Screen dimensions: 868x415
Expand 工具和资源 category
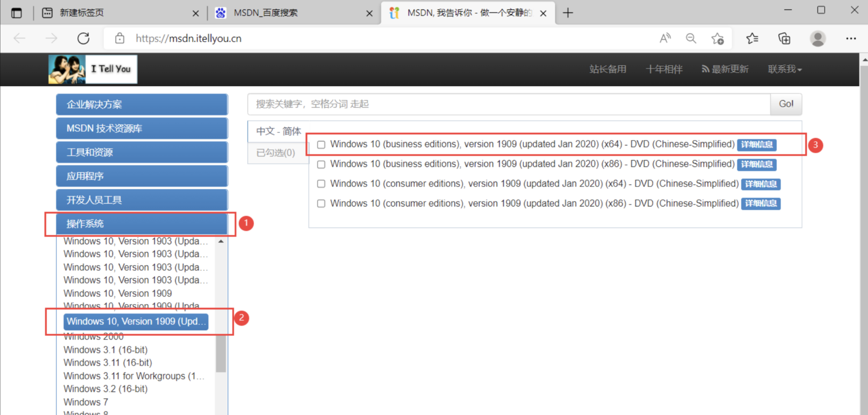click(142, 152)
